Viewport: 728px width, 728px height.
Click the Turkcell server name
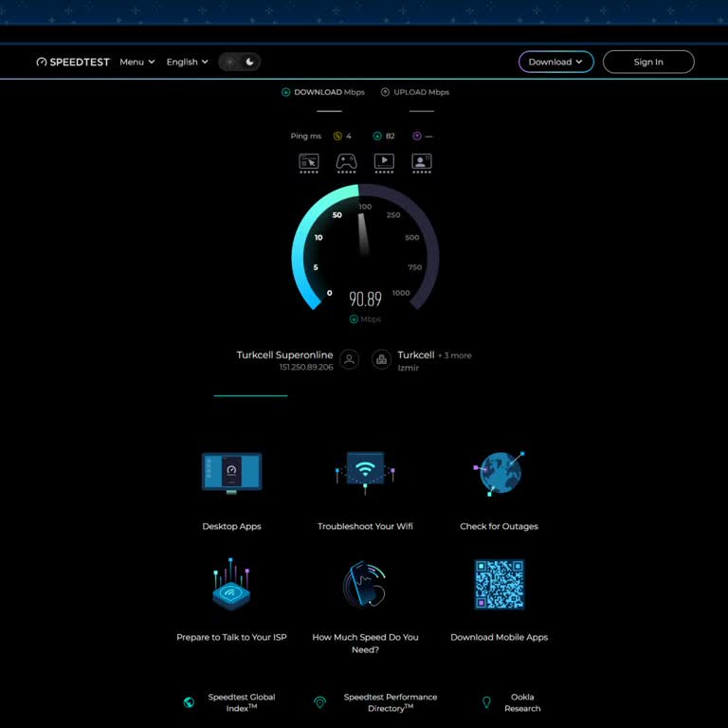coord(416,355)
